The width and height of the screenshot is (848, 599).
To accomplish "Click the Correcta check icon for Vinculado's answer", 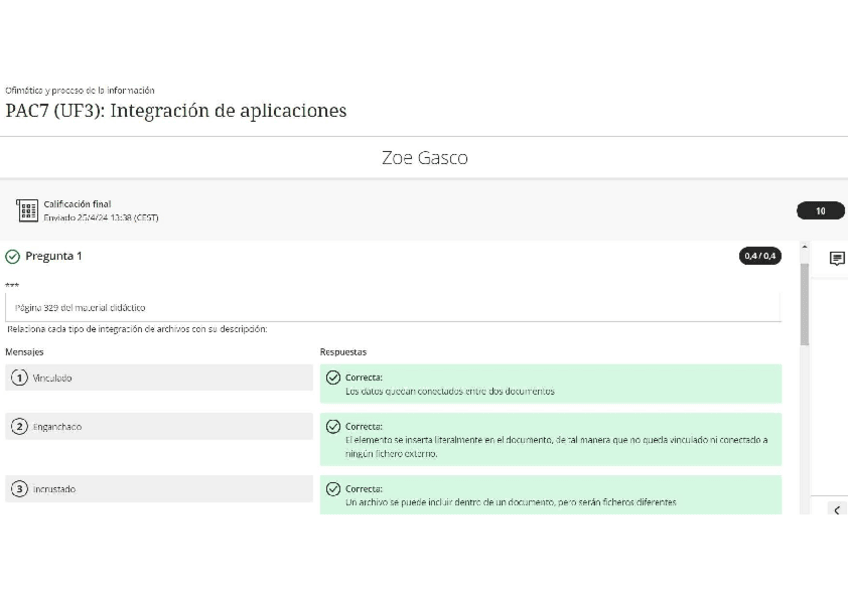I will (x=334, y=378).
